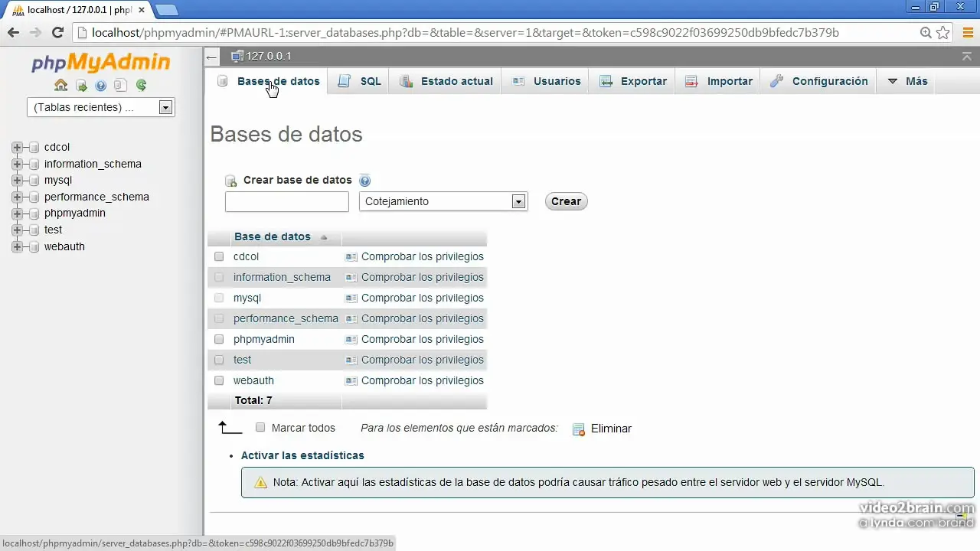Expand the cdcol database tree node
Image resolution: width=980 pixels, height=551 pixels.
[x=17, y=148]
